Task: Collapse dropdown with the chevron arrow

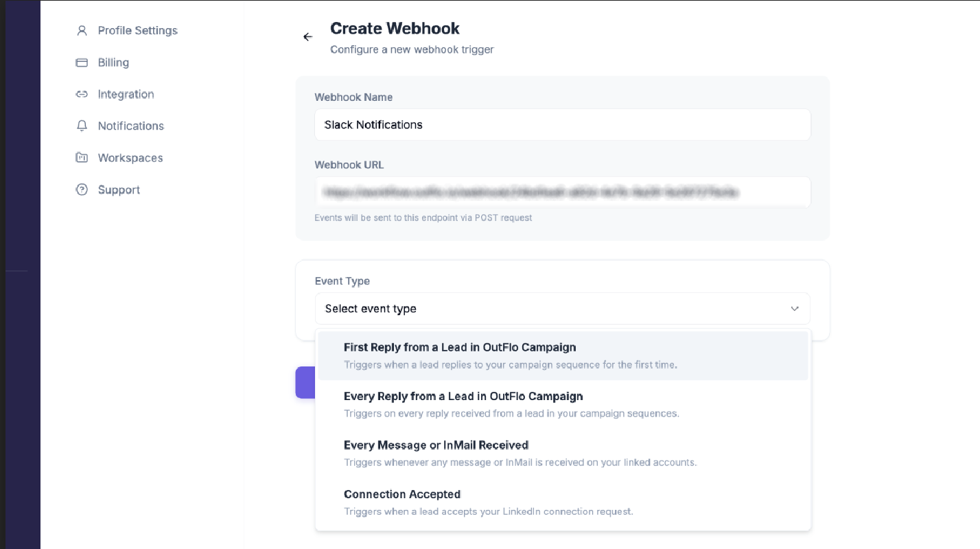Action: [794, 309]
